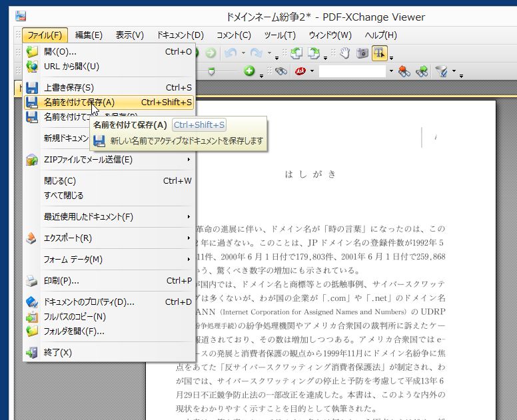Open the ドキュメント(D) menu
Viewport: 517px width, 420px height.
point(180,35)
